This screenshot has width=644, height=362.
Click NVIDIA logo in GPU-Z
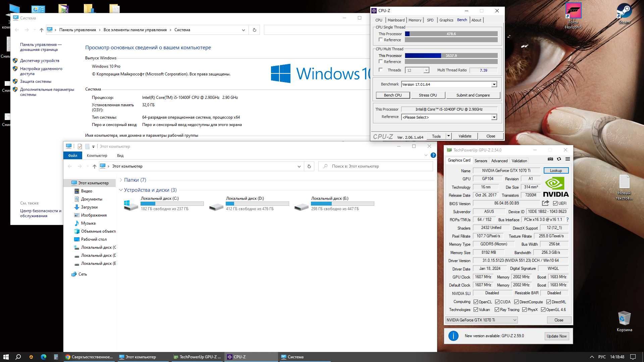tap(556, 187)
